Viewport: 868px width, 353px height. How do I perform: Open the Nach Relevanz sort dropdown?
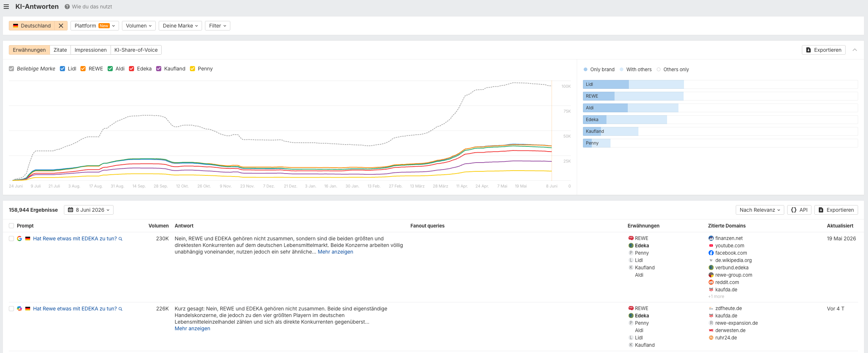(760, 210)
